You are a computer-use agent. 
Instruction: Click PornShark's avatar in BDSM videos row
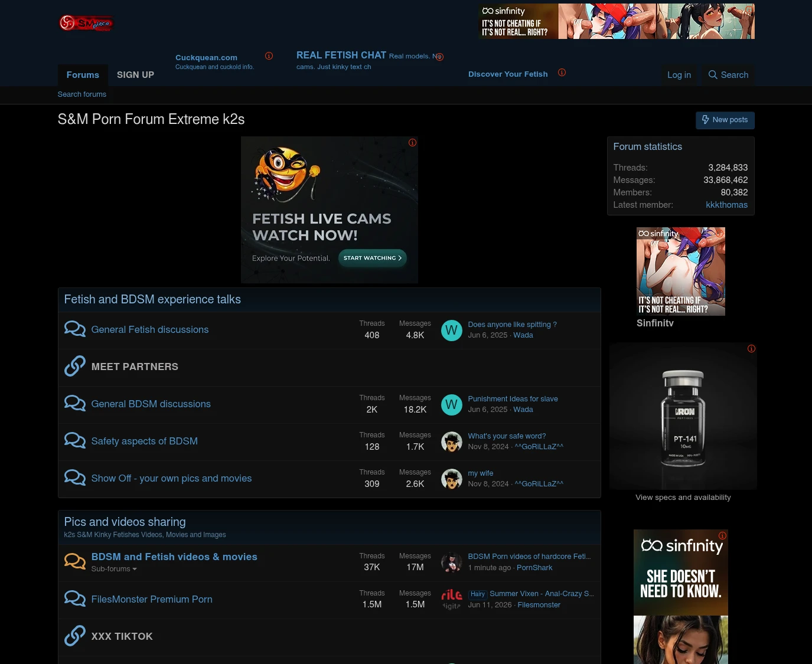coord(452,562)
